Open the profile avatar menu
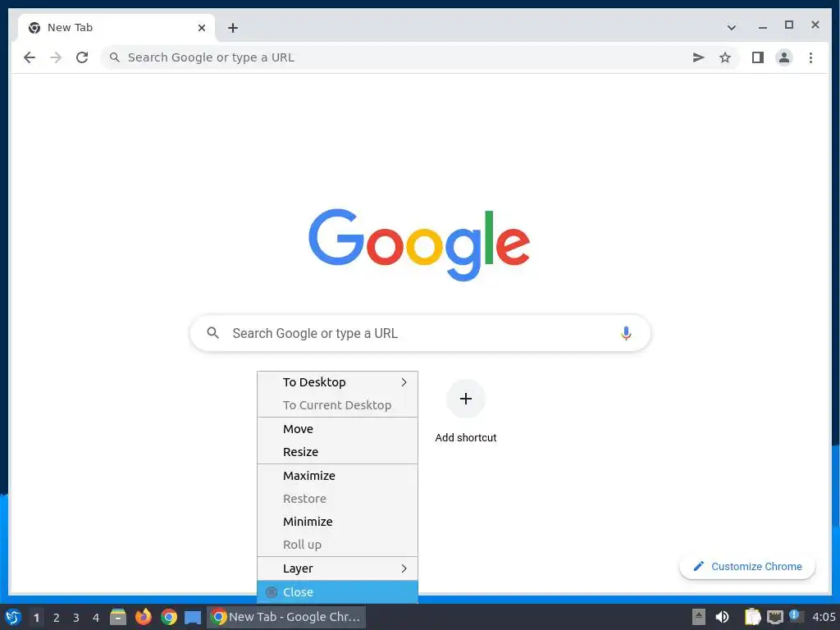 coord(783,57)
